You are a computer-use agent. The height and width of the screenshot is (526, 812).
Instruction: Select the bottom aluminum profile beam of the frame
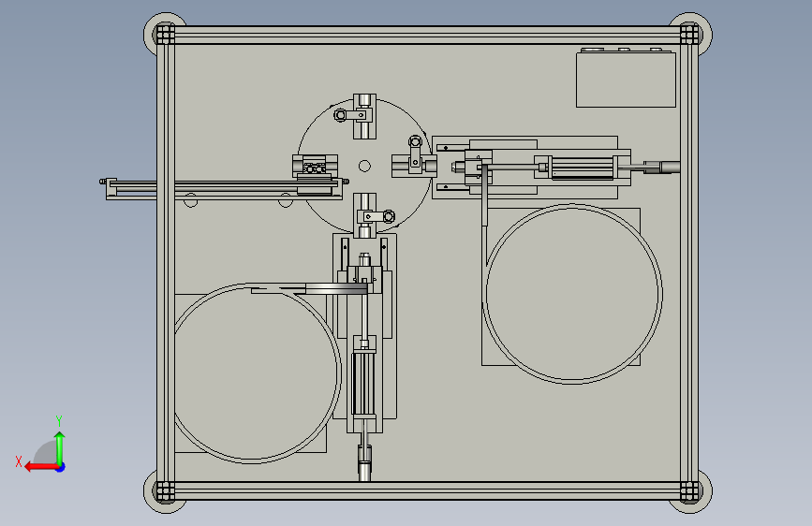click(427, 490)
